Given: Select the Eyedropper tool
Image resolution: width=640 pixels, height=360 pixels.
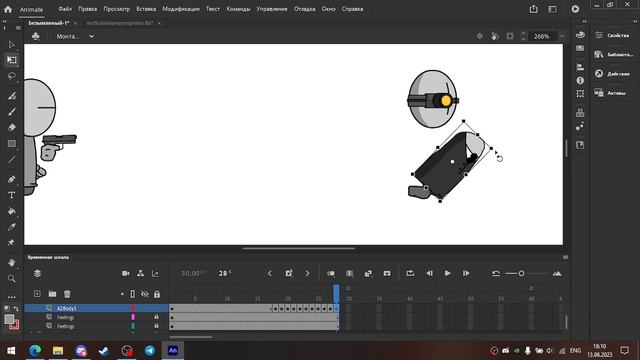Looking at the screenshot, I should pos(11,227).
